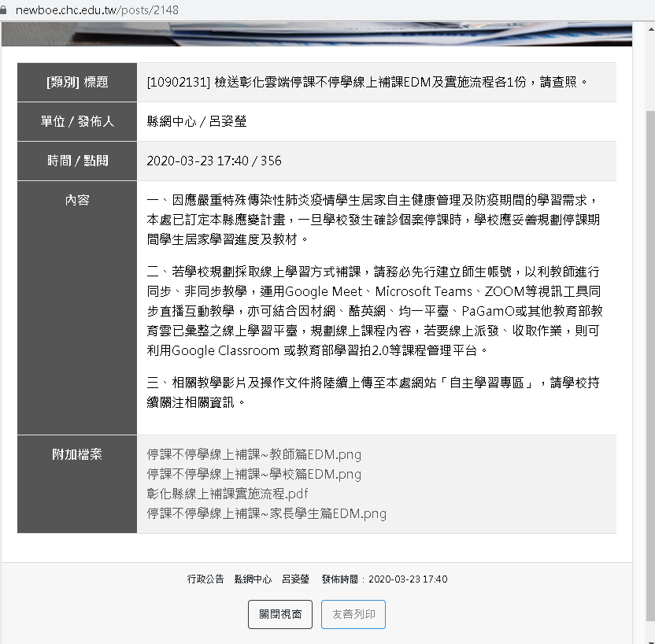Open attachment 停課不停學線上補課~教師篇EDM.png
Image resolution: width=655 pixels, height=644 pixels.
tap(254, 454)
